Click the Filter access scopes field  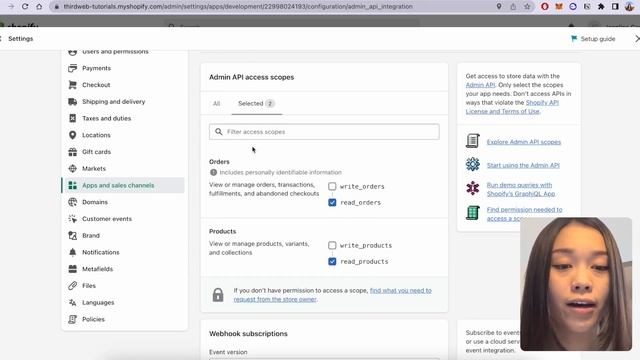click(x=324, y=132)
